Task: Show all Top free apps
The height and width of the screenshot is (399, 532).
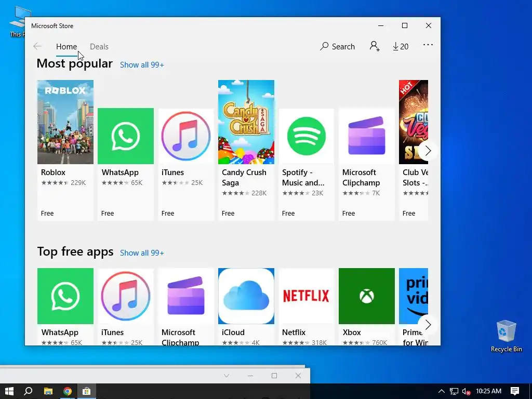Action: (142, 253)
